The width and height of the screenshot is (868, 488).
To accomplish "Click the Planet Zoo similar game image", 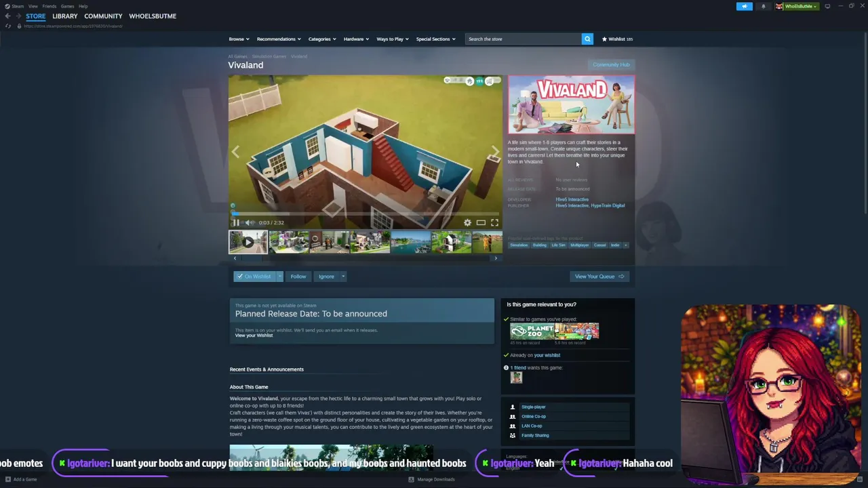I will tap(532, 331).
